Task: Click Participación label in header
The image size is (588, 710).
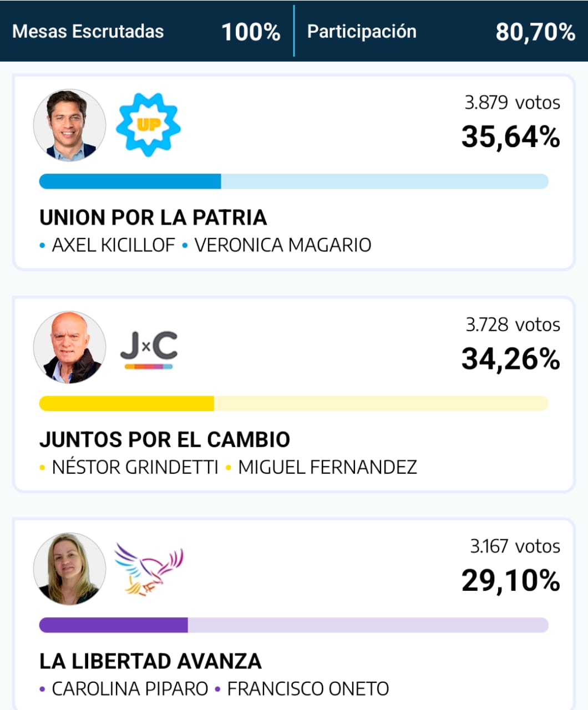Action: point(362,32)
